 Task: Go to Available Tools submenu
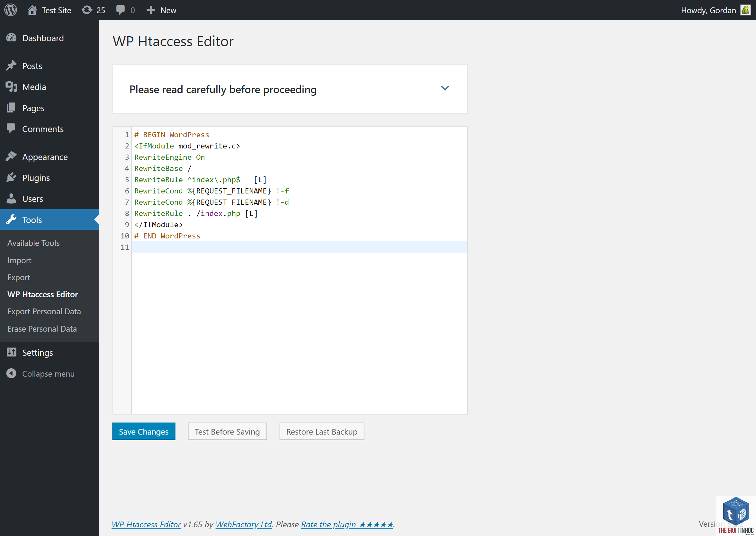tap(33, 243)
